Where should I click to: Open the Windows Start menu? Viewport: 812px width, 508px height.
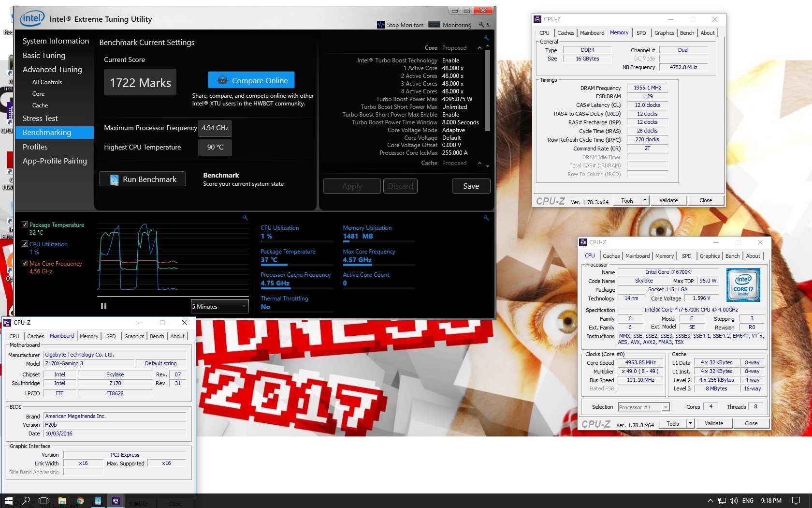pos(8,501)
